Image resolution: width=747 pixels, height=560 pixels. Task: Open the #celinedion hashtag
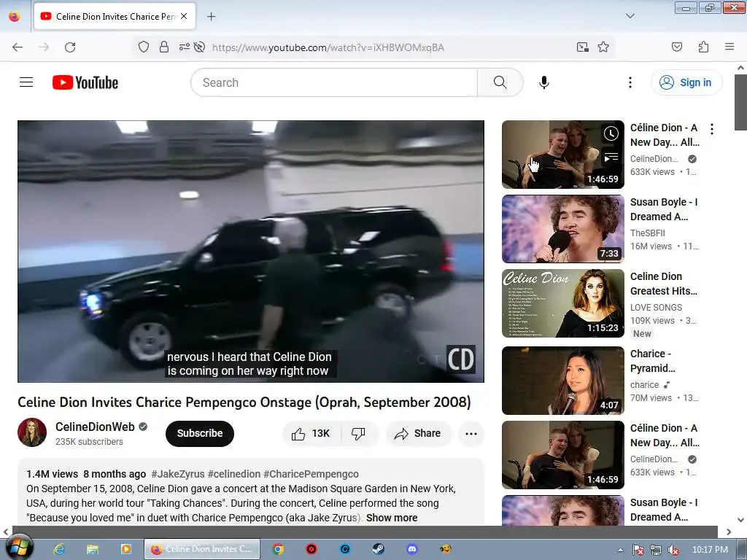pyautogui.click(x=234, y=474)
